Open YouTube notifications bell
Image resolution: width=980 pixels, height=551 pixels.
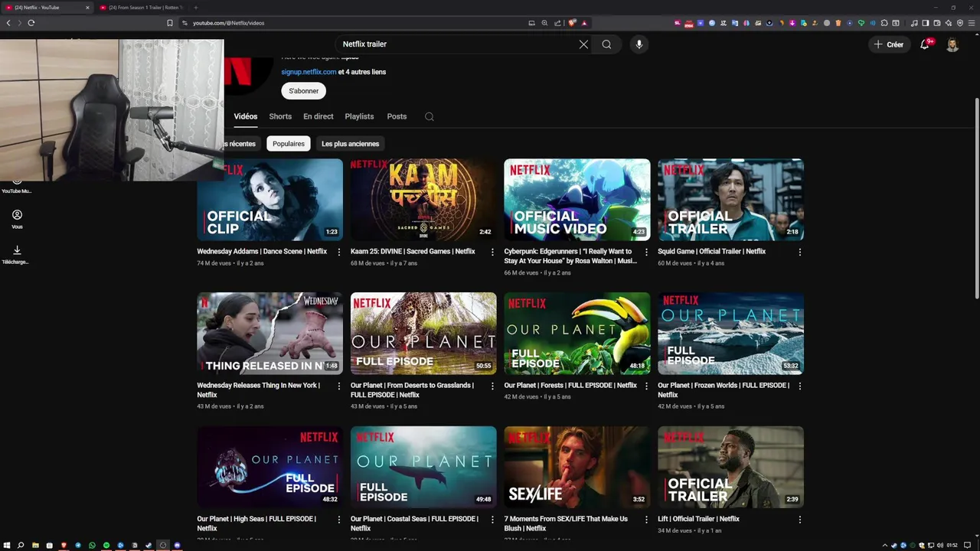pos(924,44)
